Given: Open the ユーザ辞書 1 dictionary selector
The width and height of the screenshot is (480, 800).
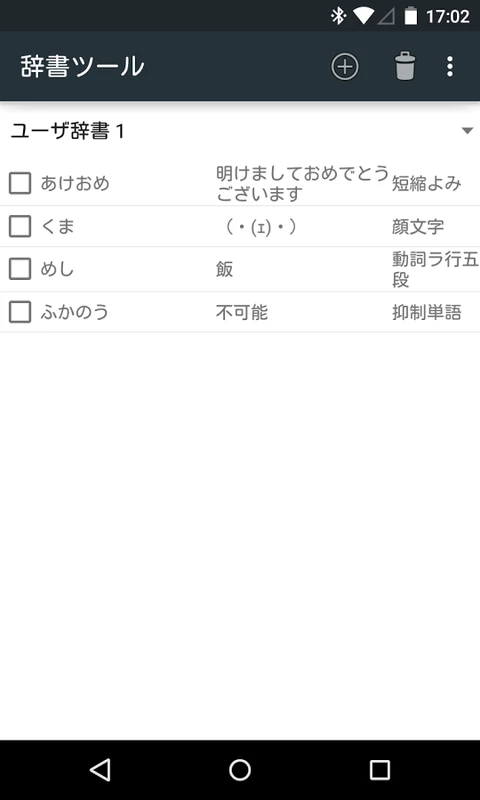Looking at the screenshot, I should (240, 132).
